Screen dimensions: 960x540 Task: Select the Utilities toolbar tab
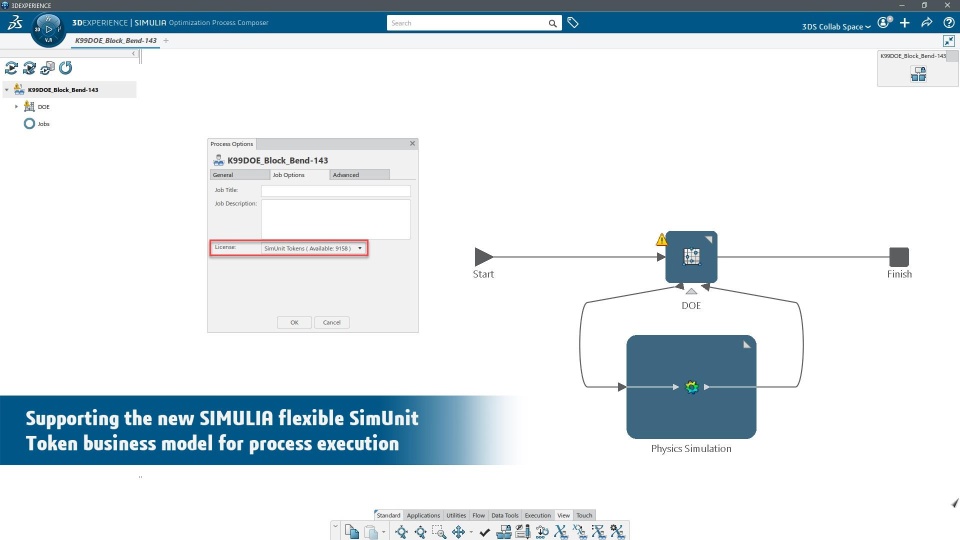pyautogui.click(x=456, y=516)
